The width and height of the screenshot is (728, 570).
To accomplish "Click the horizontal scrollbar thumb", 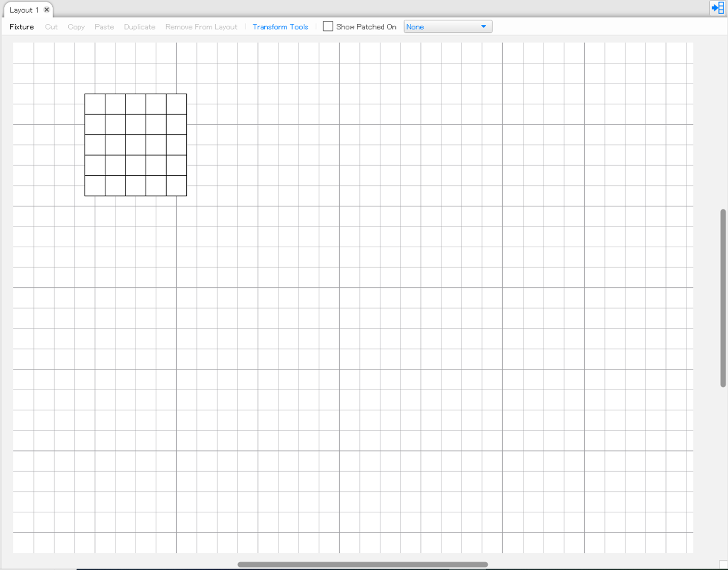I will click(x=362, y=564).
